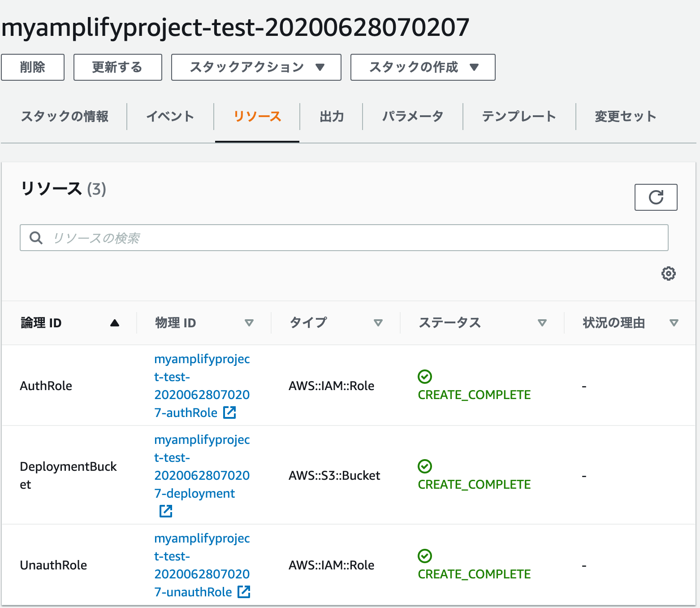Open the 変更セット tab
Viewport: 700px width, 608px height.
coord(626,117)
